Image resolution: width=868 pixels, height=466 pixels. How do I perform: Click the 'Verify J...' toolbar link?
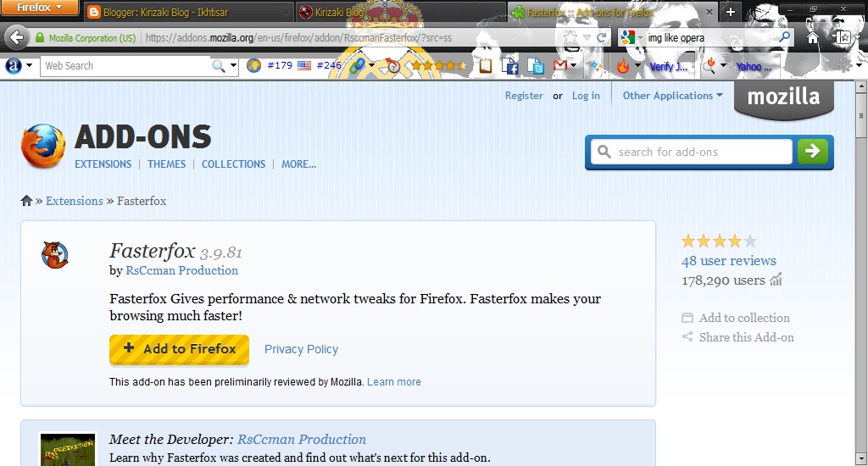tap(669, 66)
